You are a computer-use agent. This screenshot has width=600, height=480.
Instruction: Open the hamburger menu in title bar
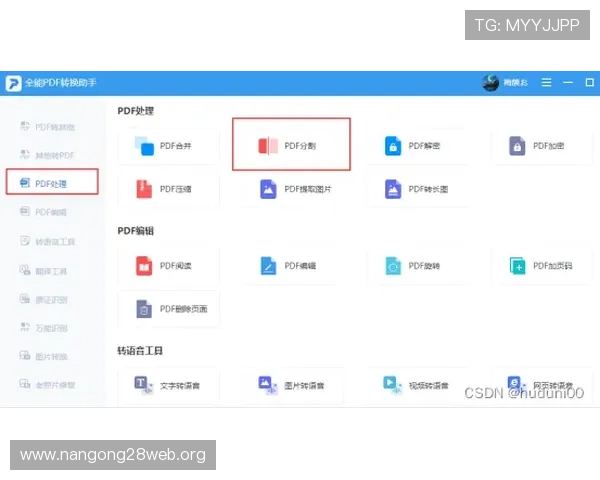[546, 82]
